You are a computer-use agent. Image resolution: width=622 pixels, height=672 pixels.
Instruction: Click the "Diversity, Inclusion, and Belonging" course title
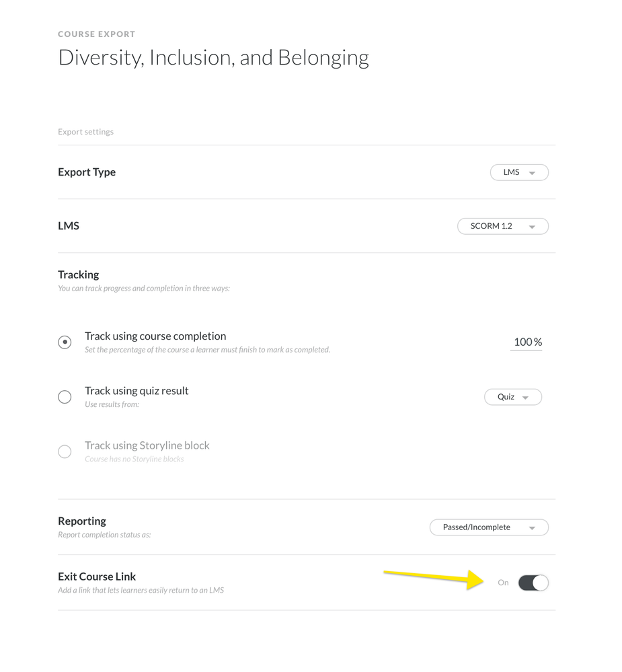(x=213, y=58)
